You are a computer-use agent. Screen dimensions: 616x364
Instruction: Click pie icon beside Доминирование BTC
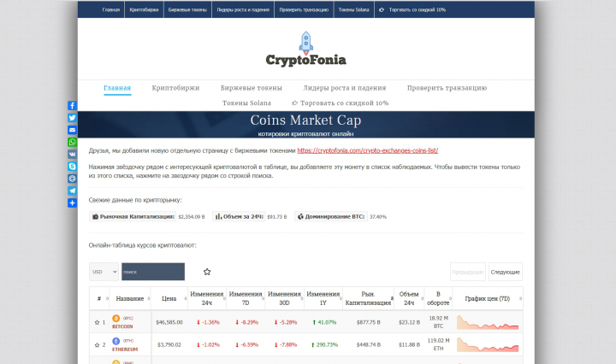click(300, 216)
